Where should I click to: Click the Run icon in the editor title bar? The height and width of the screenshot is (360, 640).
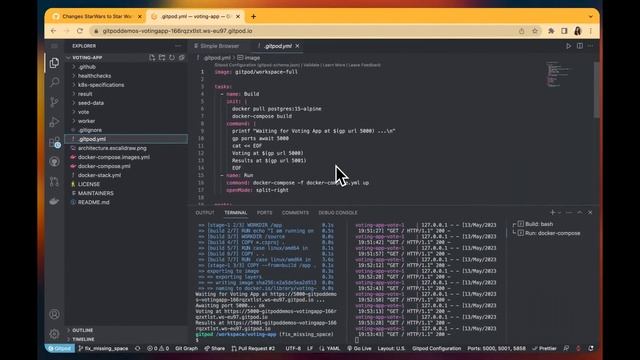point(568,46)
